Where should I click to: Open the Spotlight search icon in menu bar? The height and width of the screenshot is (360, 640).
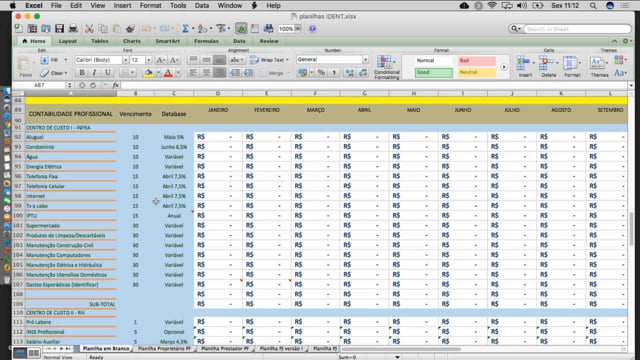pos(593,6)
